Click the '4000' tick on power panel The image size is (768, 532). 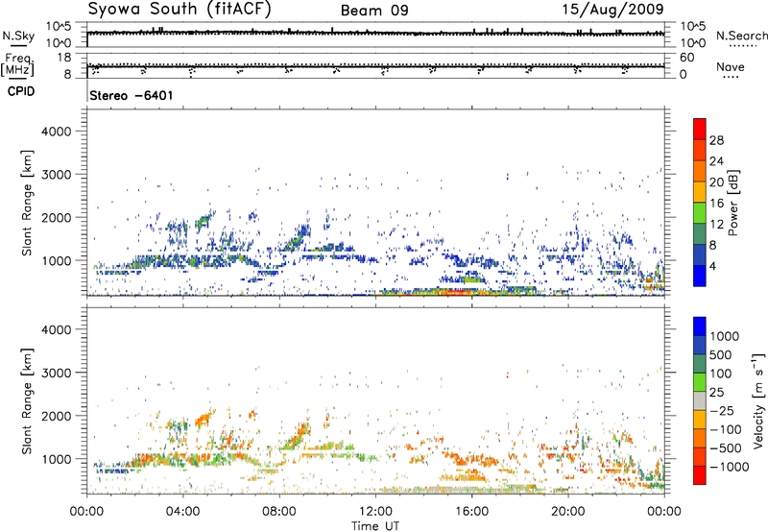57,132
